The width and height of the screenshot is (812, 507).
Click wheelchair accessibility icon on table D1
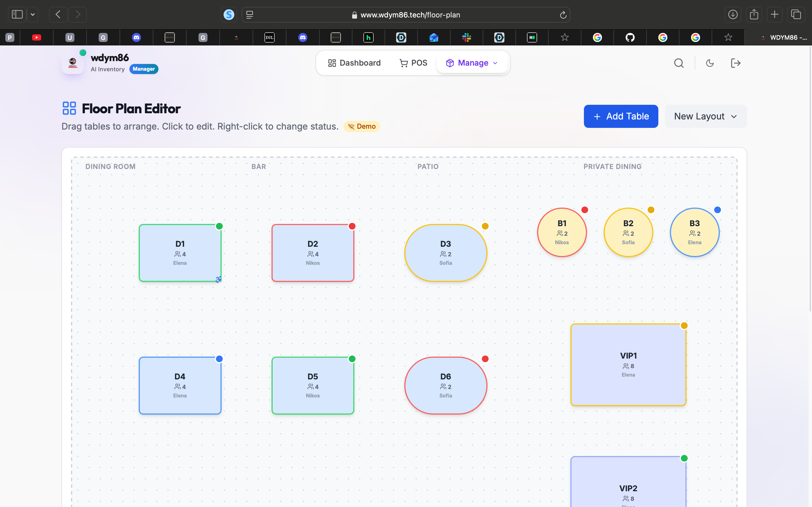tap(219, 279)
